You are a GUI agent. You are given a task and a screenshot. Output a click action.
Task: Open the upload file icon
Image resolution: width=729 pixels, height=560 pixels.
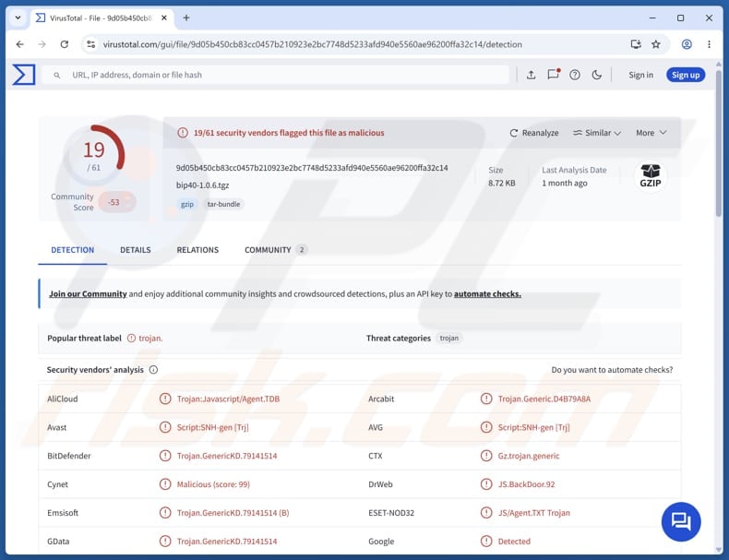point(531,75)
